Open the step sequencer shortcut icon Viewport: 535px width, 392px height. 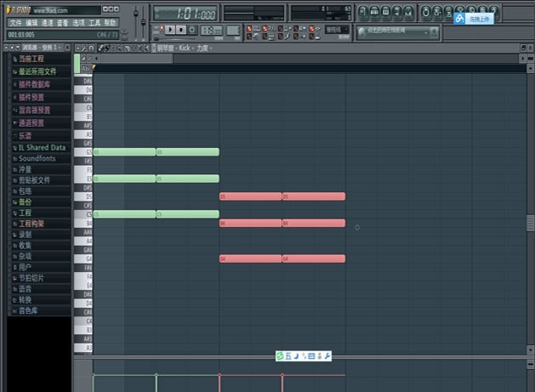pyautogui.click(x=374, y=12)
